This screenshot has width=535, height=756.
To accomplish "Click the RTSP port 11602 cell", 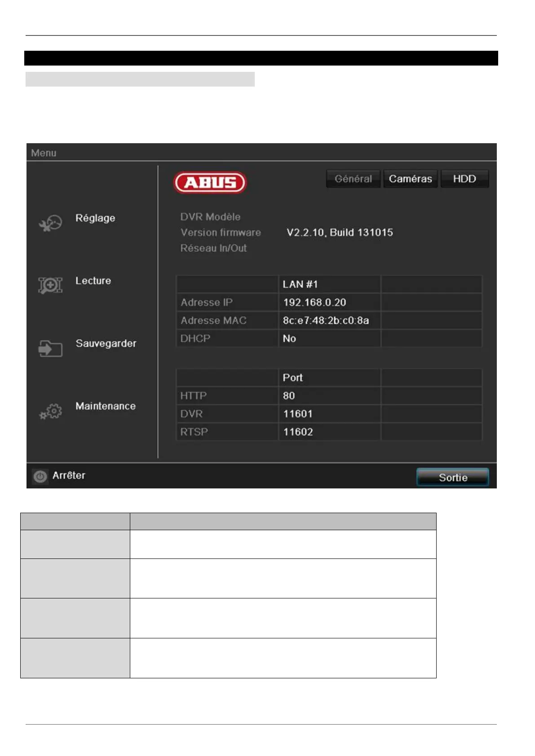I will coord(329,431).
